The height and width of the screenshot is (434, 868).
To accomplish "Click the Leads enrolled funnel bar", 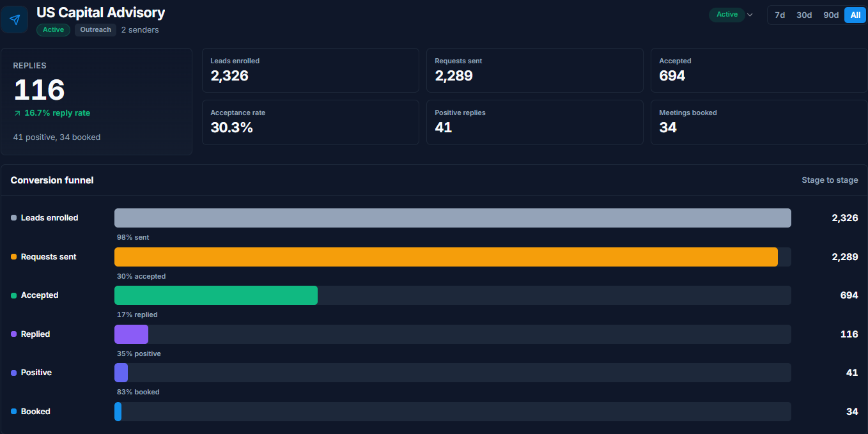I will [x=453, y=218].
